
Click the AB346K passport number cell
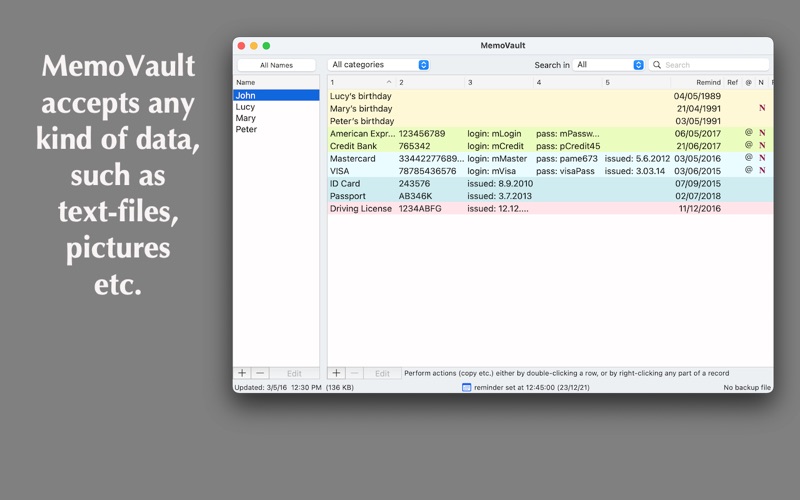pos(415,196)
